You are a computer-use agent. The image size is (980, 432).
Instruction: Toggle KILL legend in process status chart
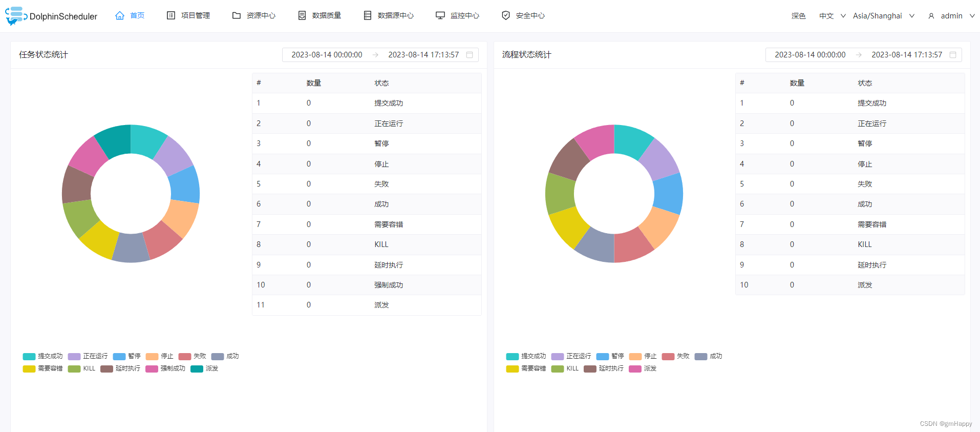tap(565, 368)
